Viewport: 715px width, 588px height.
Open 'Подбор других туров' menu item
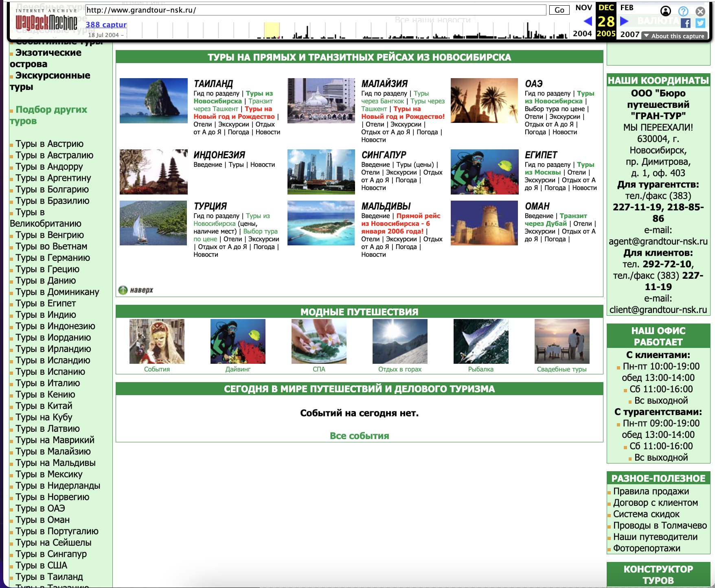tap(48, 115)
